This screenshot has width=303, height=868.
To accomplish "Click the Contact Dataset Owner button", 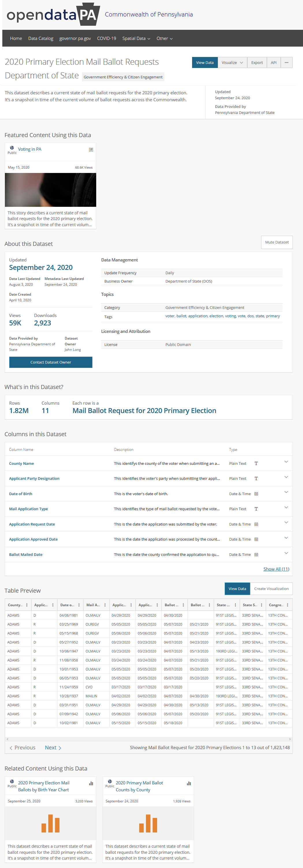I will click(51, 362).
